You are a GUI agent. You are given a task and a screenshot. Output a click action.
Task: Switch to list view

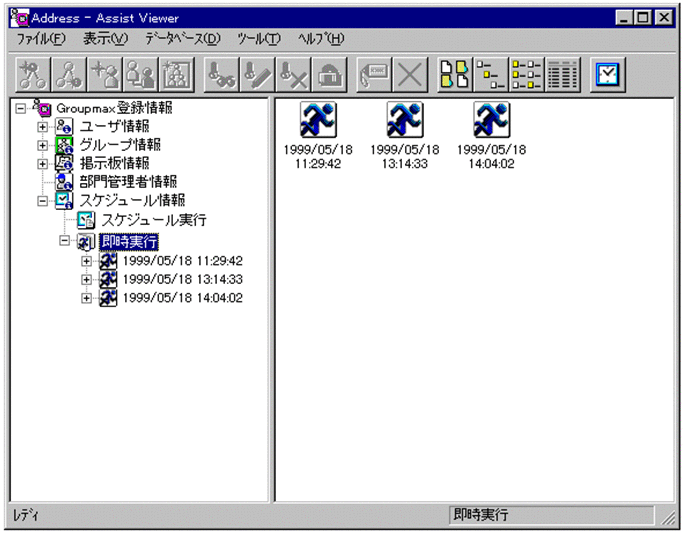(527, 75)
